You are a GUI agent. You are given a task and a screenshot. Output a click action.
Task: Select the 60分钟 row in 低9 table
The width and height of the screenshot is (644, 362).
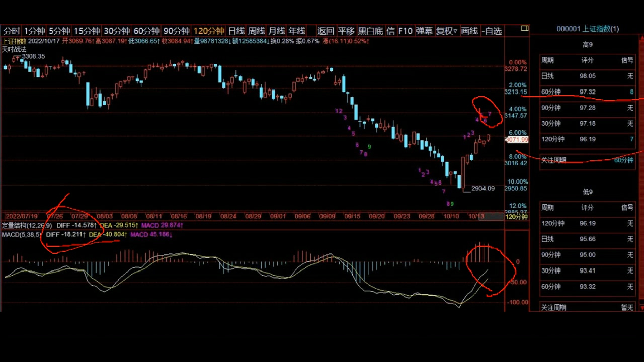tap(587, 287)
